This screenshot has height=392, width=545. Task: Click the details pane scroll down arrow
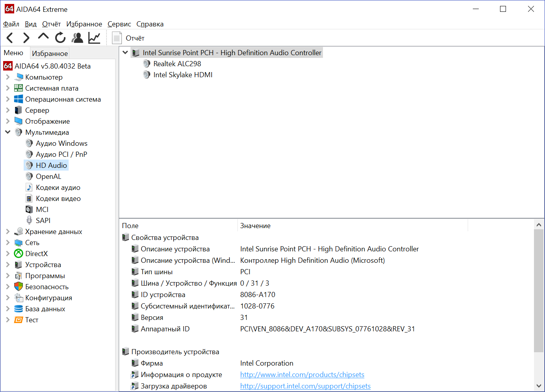coord(539,386)
